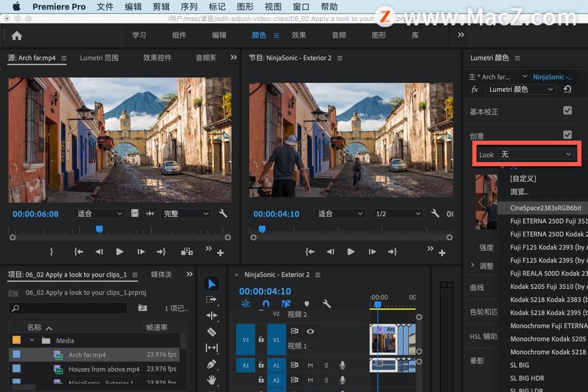Select the Slip tool
This screenshot has height=392, width=588.
coord(212,348)
